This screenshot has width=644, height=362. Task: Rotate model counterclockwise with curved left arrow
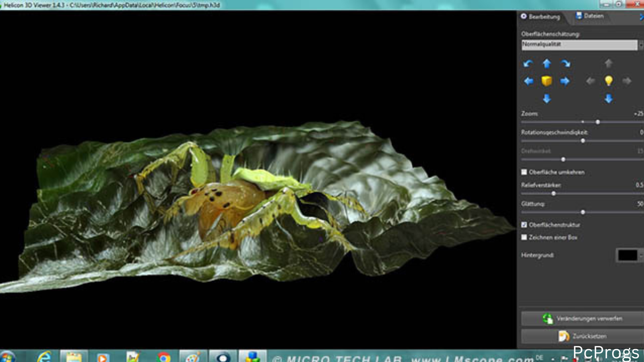tap(528, 64)
